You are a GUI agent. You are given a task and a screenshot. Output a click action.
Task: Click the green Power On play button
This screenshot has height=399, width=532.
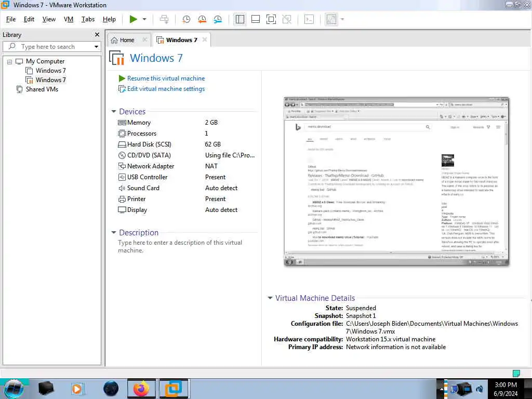[134, 19]
